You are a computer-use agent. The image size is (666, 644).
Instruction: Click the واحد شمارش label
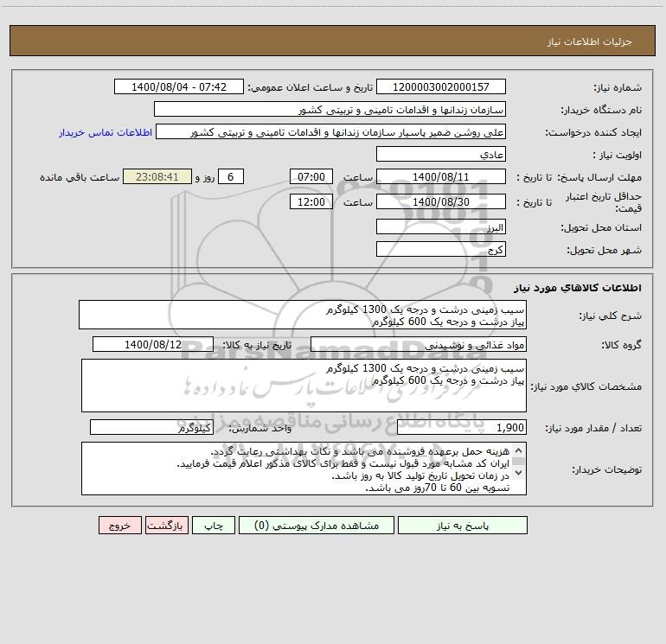(260, 429)
